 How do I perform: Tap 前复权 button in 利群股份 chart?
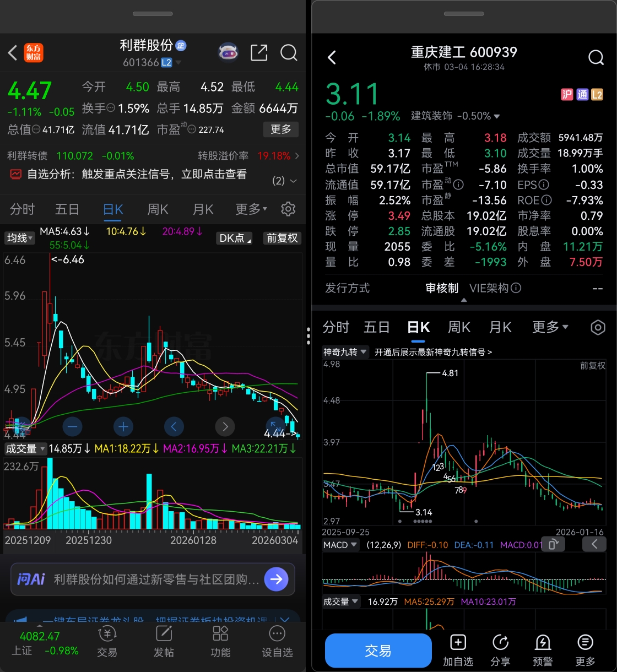point(282,238)
